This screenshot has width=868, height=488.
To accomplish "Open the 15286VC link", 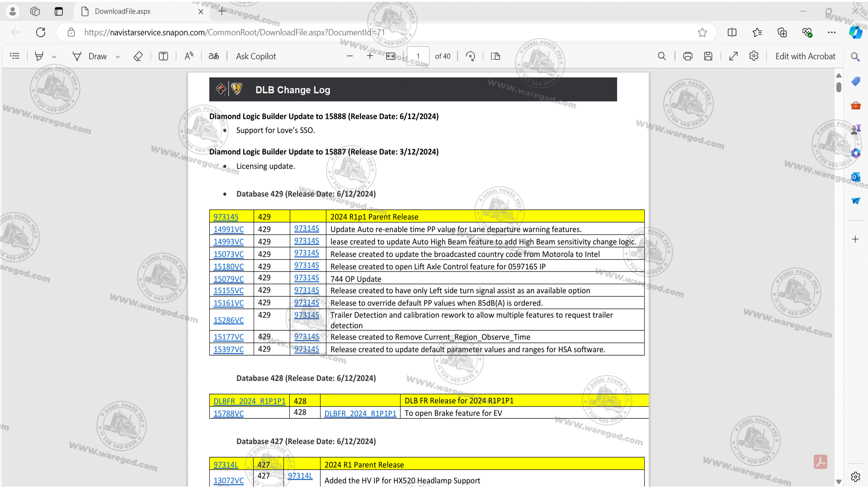I will tap(228, 320).
